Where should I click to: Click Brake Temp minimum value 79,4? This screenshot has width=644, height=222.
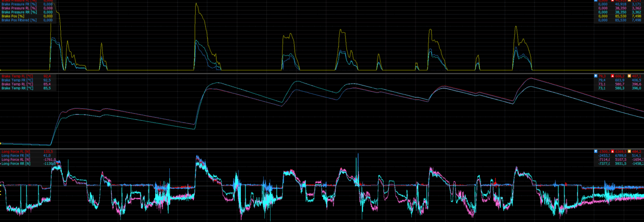coord(602,80)
